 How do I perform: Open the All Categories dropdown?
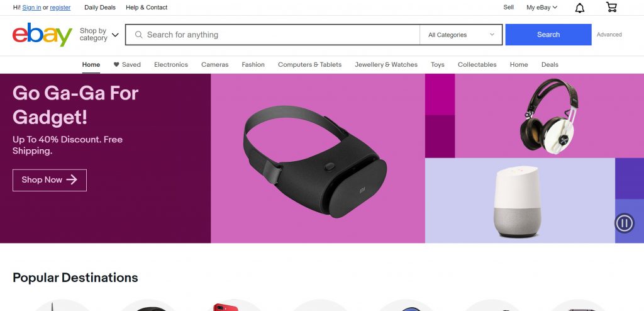coord(461,35)
